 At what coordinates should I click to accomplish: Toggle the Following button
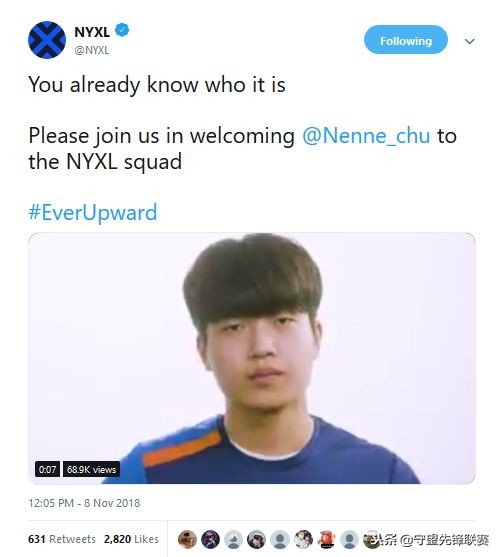406,40
